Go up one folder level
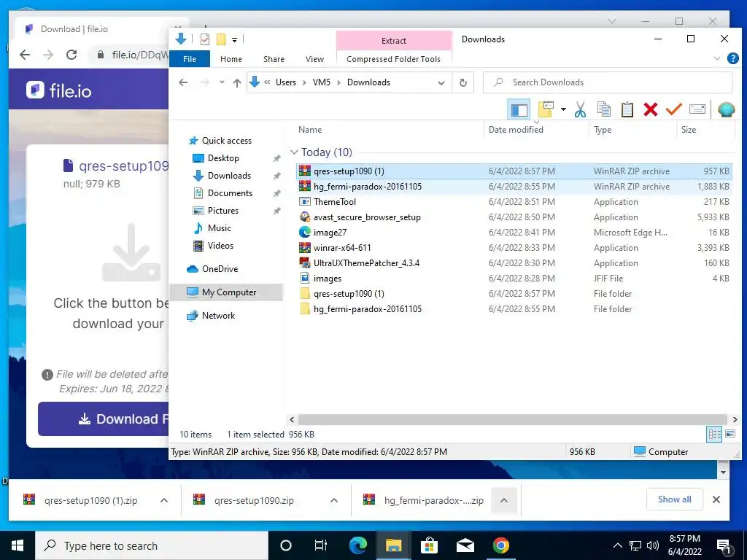The image size is (747, 560). pyautogui.click(x=237, y=83)
